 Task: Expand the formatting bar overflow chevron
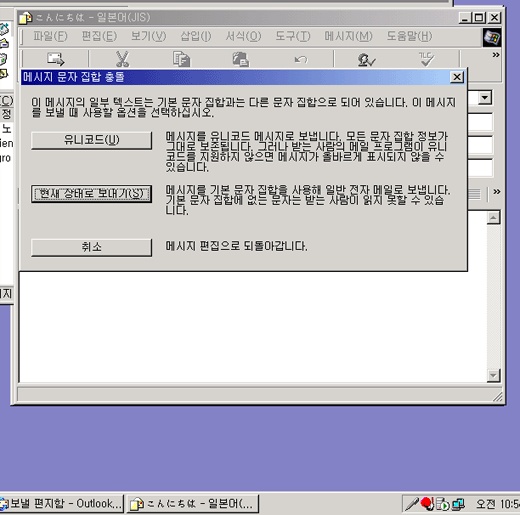tap(497, 192)
